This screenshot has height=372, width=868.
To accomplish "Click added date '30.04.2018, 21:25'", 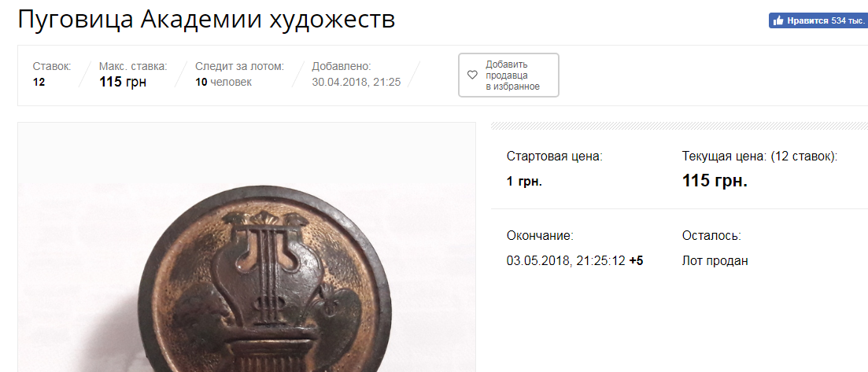I will tap(356, 83).
